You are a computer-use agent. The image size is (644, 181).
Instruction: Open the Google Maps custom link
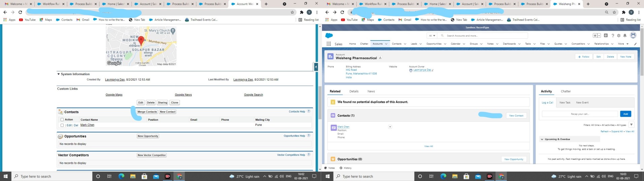tap(114, 95)
